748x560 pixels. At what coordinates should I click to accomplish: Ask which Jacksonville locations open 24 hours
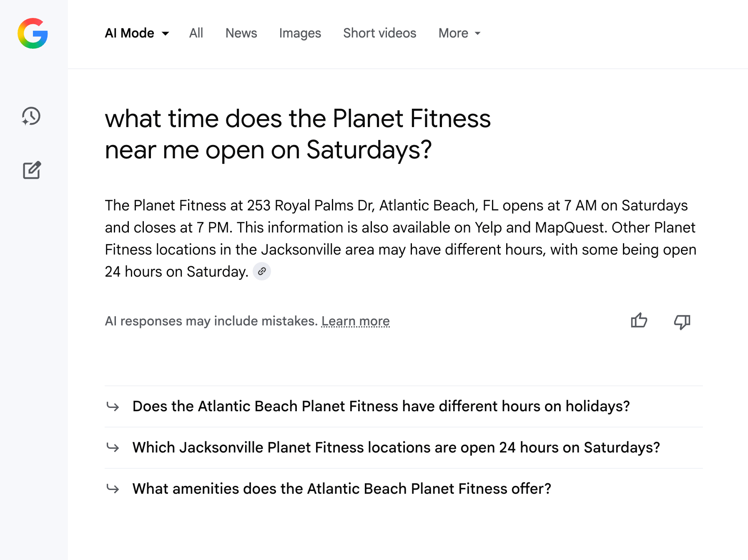[396, 447]
